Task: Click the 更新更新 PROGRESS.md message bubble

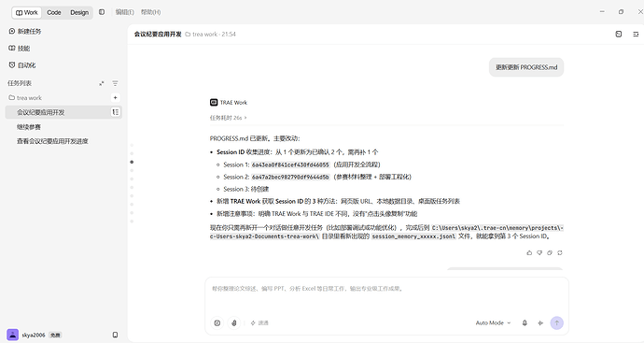Action: pyautogui.click(x=526, y=67)
